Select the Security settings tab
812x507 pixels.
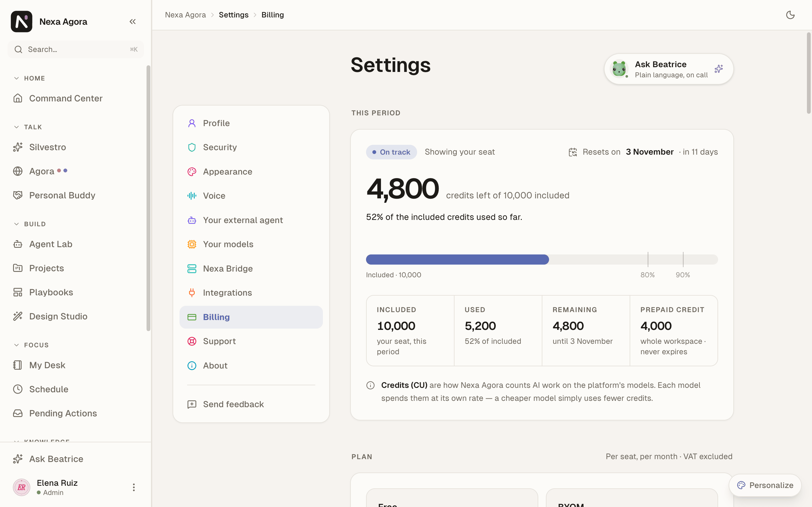[x=251, y=147]
